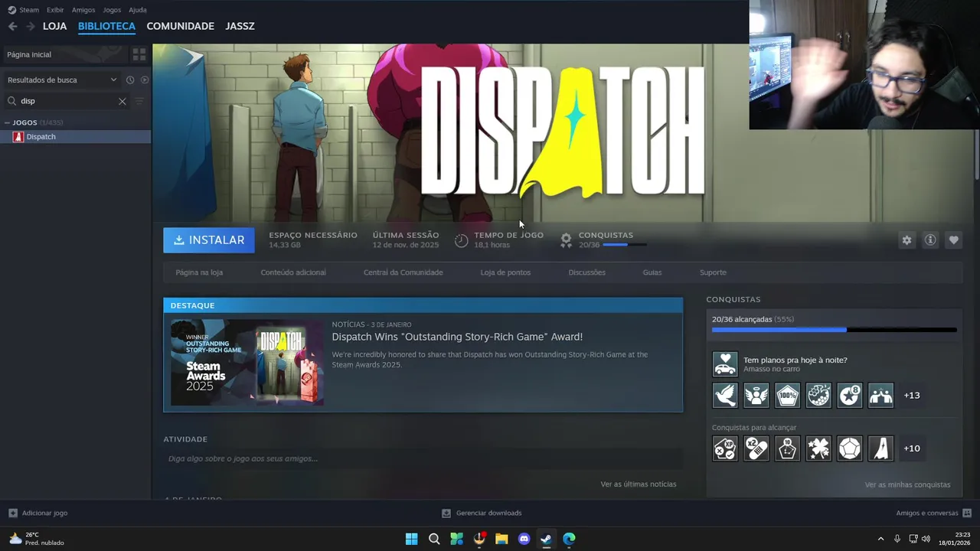Image resolution: width=980 pixels, height=551 pixels.
Task: Open Guias link
Action: pos(652,272)
